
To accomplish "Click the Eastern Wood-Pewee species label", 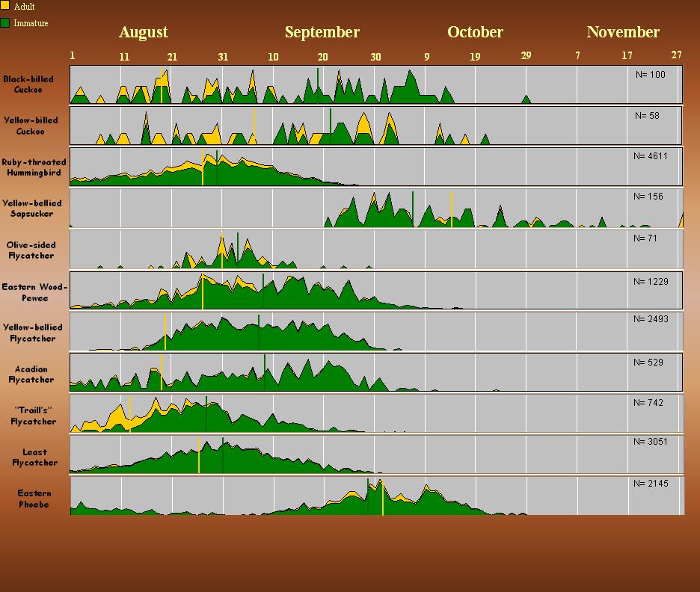I will (x=35, y=292).
